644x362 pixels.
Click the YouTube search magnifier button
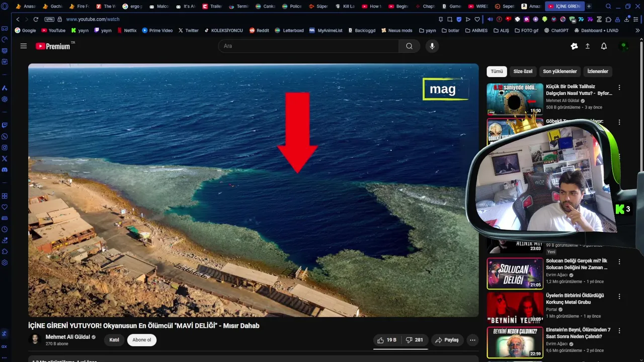[x=409, y=46]
